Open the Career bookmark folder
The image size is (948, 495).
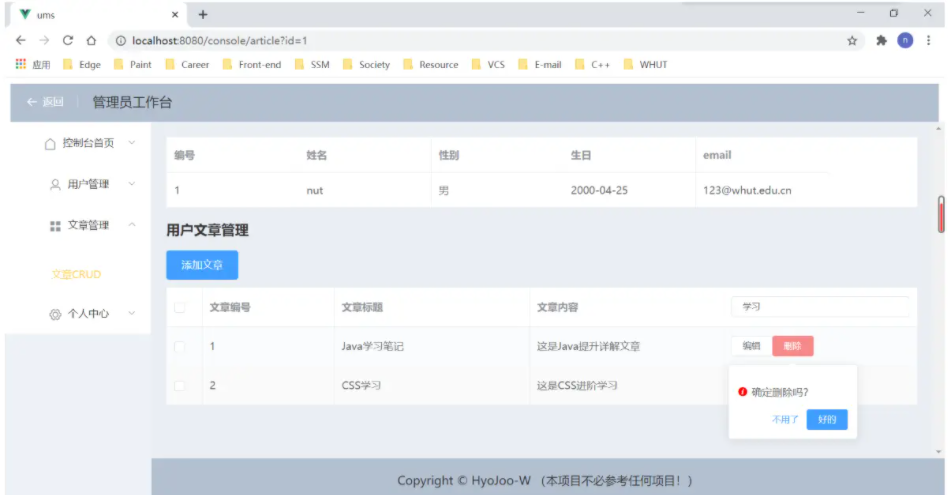tap(187, 64)
